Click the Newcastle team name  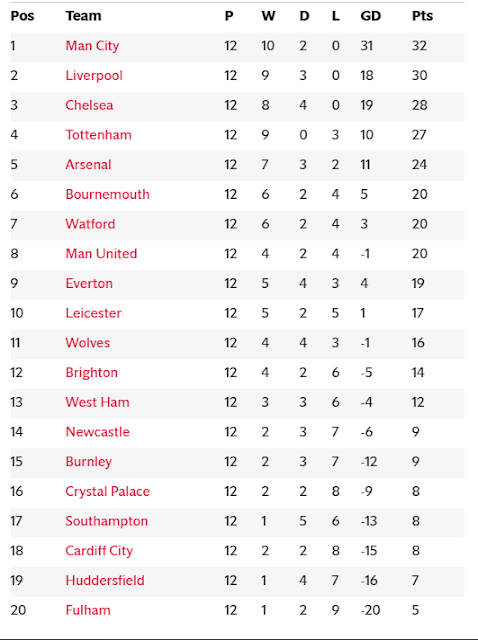97,432
